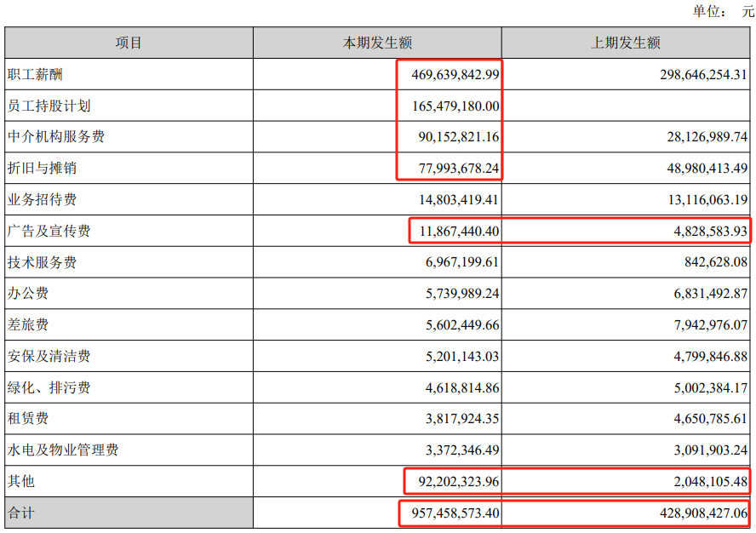Select the 办公费 row label
Image resolution: width=756 pixels, height=533 pixels.
point(28,293)
